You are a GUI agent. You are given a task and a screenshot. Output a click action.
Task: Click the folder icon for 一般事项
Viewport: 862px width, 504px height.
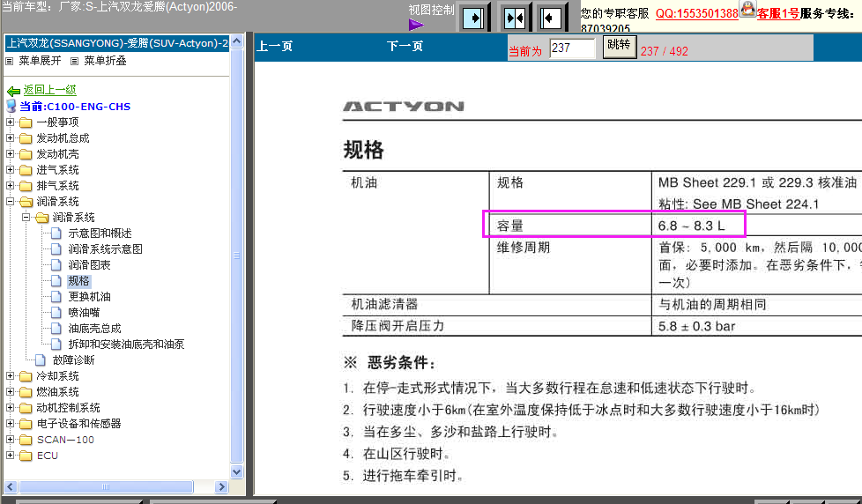point(26,122)
